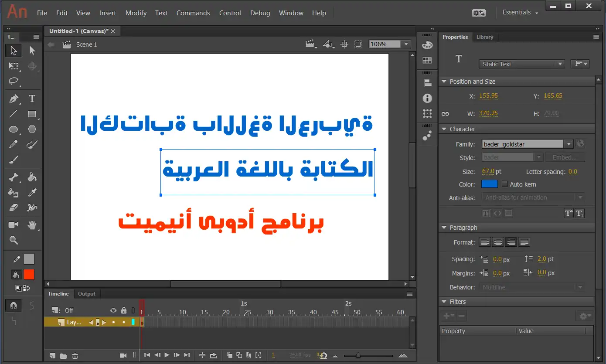Viewport: 606px width, 364px height.
Task: Select the Zoom magnifier tool
Action: coord(14,240)
